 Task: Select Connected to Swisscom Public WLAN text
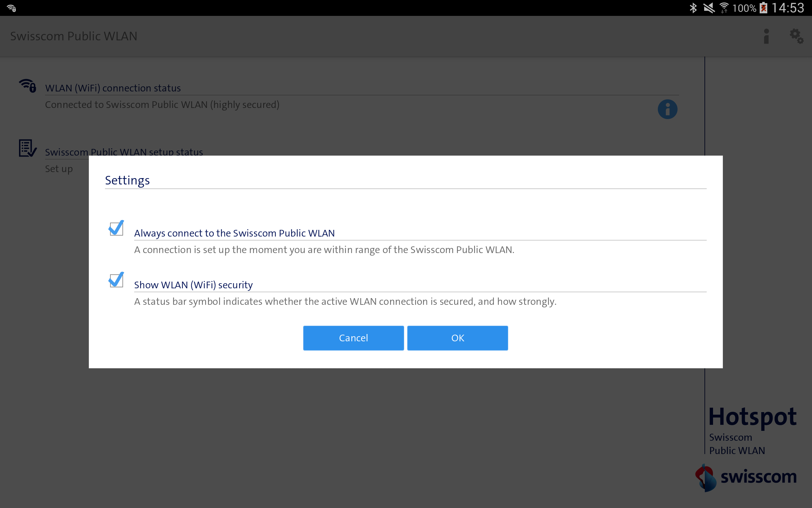click(x=162, y=104)
